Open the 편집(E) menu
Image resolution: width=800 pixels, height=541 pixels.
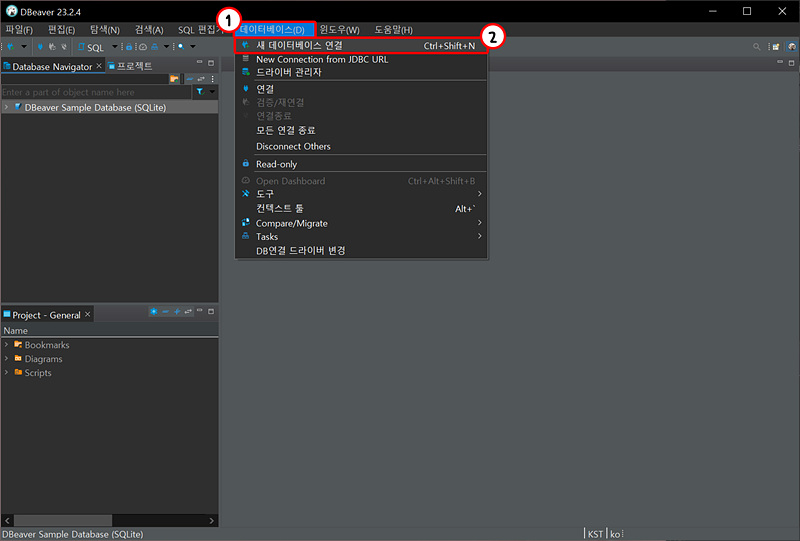coord(61,30)
